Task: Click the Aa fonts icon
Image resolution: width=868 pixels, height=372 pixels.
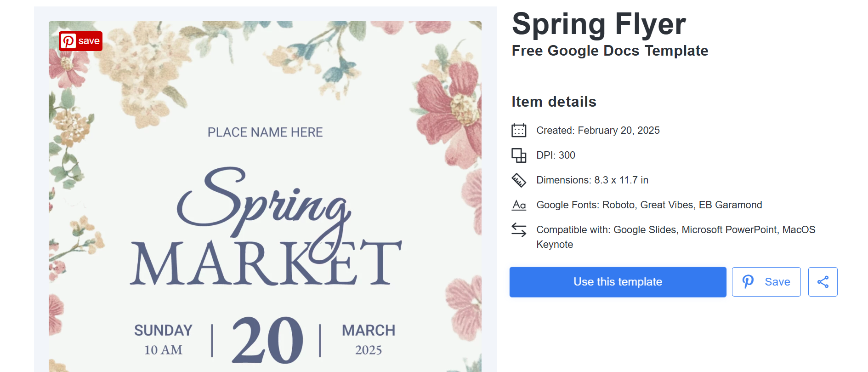Action: tap(519, 205)
